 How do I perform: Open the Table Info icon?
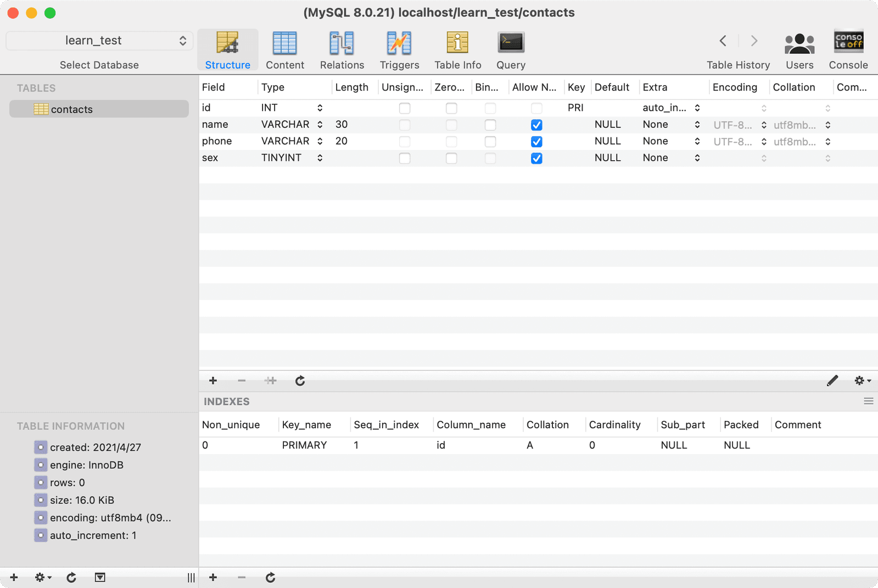tap(457, 43)
